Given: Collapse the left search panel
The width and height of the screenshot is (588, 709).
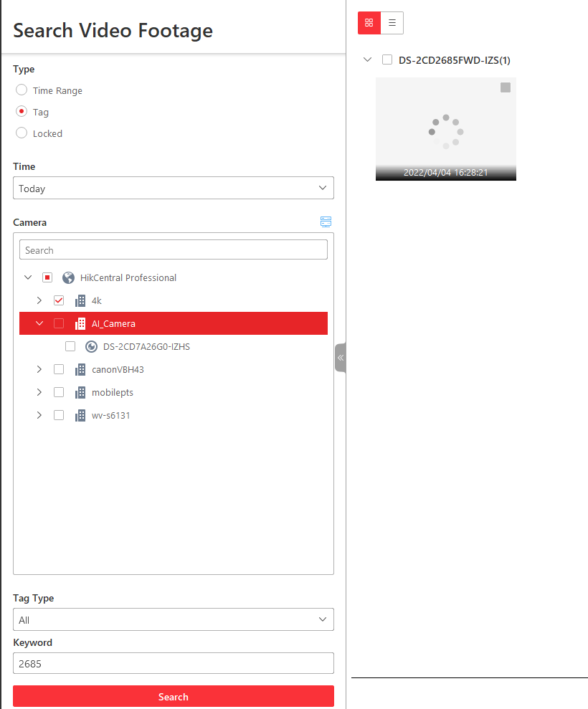Looking at the screenshot, I should pos(341,358).
